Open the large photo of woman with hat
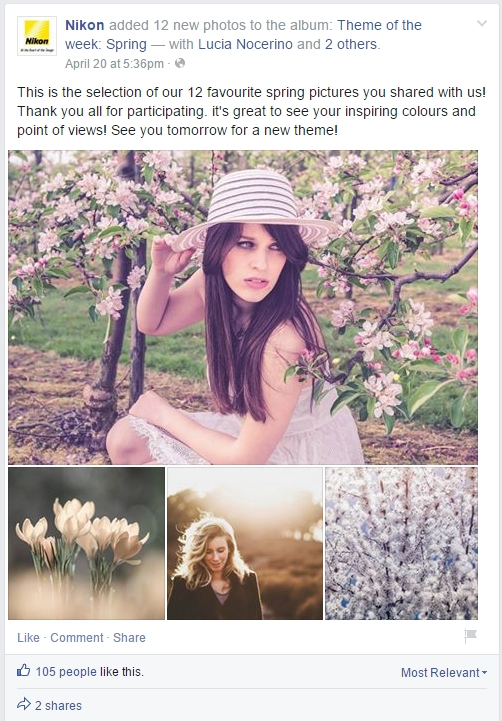502x721 pixels. (x=243, y=307)
